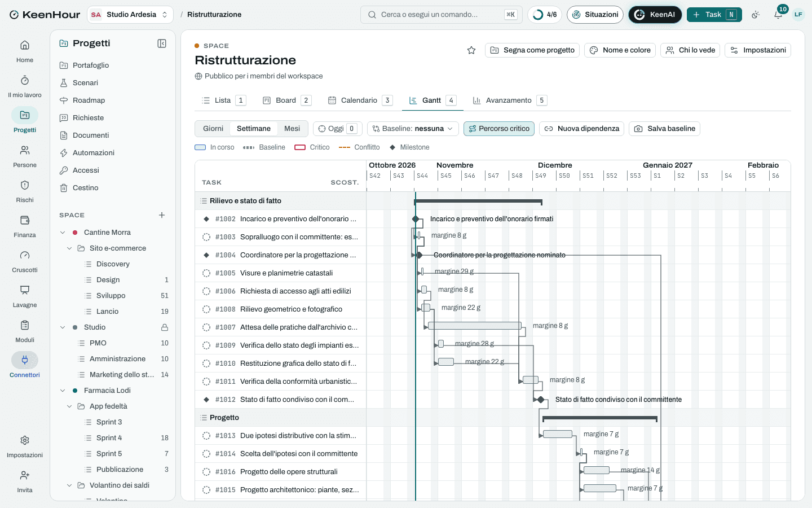This screenshot has width=812, height=508.
Task: Click Nuova dipendenza button
Action: [582, 129]
